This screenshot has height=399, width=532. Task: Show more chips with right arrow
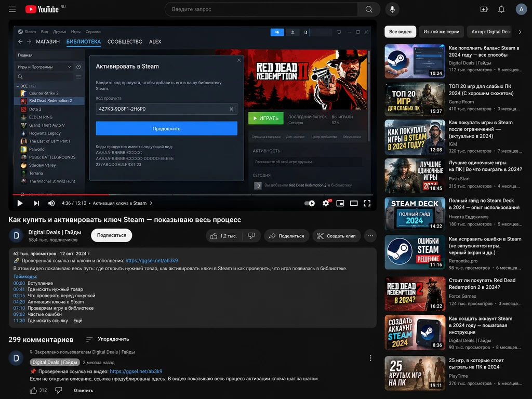point(520,32)
